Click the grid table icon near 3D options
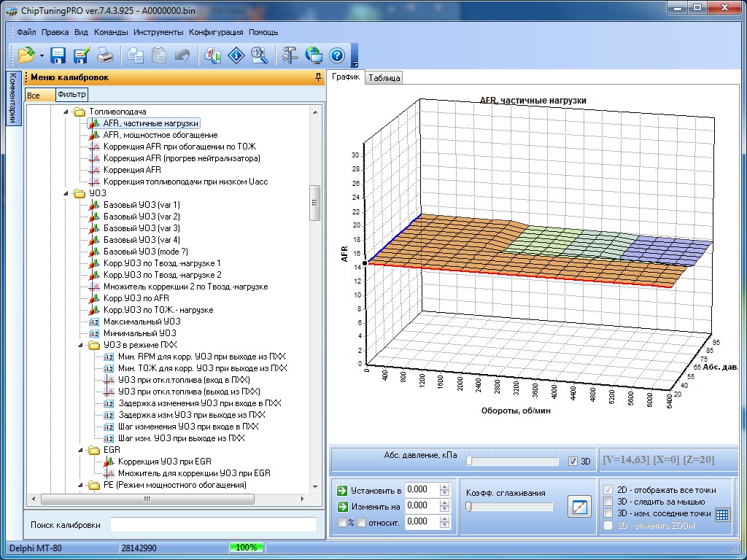 coord(721,514)
